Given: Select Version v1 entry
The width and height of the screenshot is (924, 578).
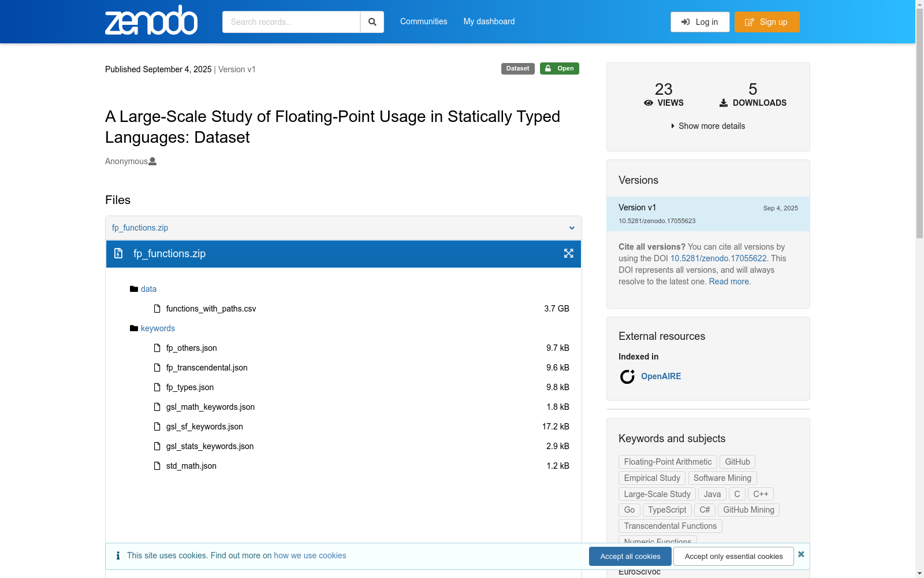Looking at the screenshot, I should point(708,214).
